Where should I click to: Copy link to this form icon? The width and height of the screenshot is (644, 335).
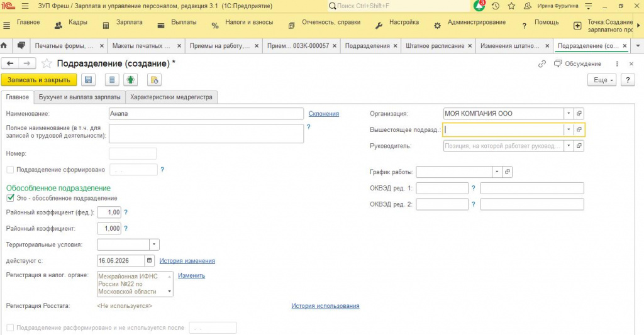click(542, 63)
